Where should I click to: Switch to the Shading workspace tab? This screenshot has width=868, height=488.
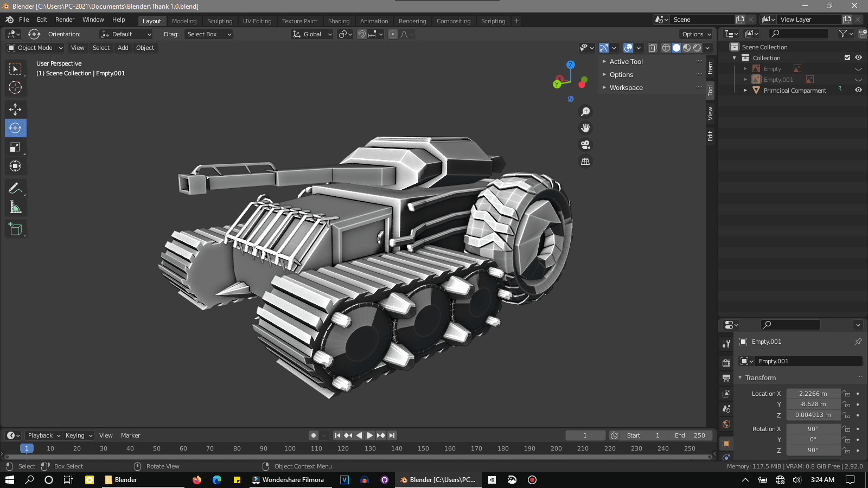[339, 21]
